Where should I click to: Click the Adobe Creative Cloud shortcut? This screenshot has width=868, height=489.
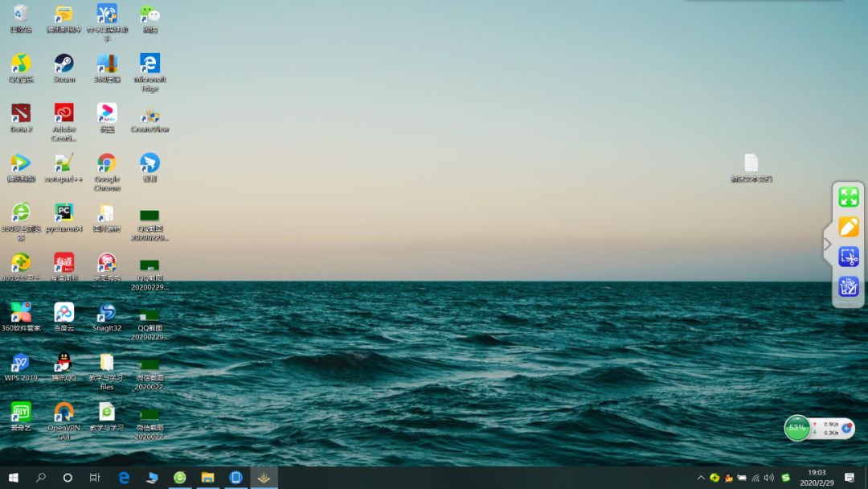tap(63, 122)
